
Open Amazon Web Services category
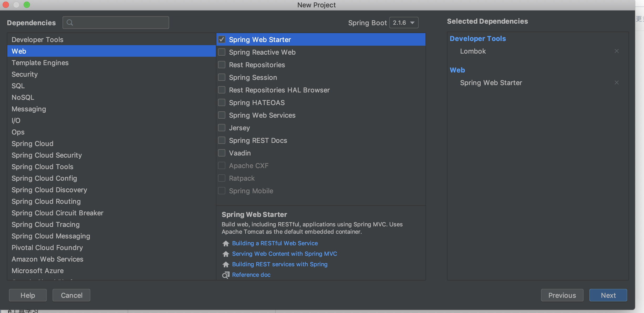(111, 259)
